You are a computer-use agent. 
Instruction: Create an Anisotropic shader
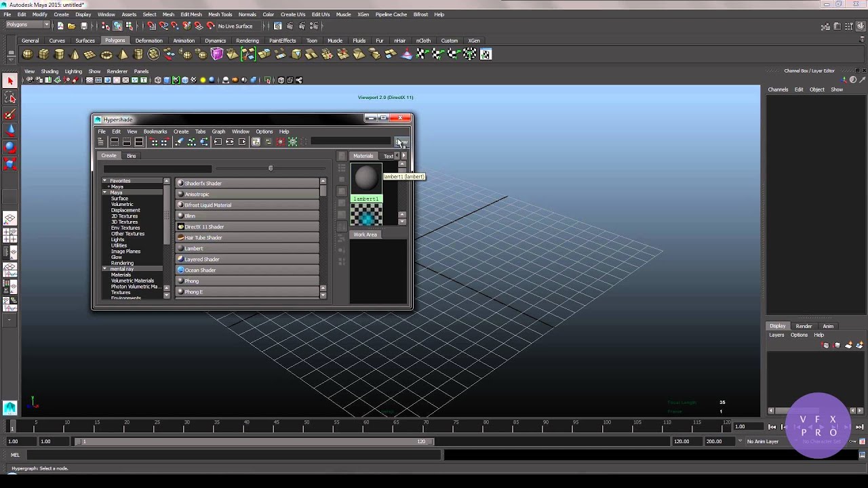pos(248,194)
